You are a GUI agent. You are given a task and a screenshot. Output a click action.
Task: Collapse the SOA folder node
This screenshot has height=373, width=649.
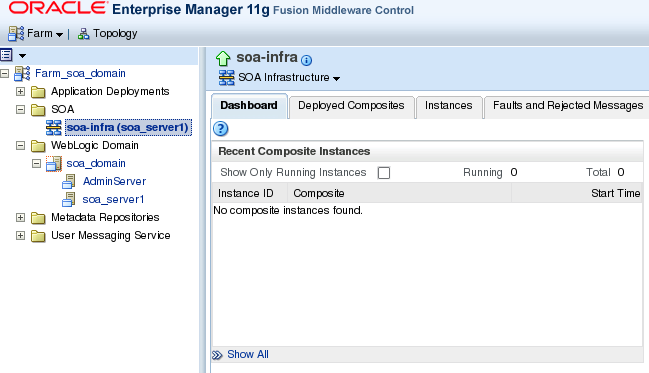[x=20, y=110]
